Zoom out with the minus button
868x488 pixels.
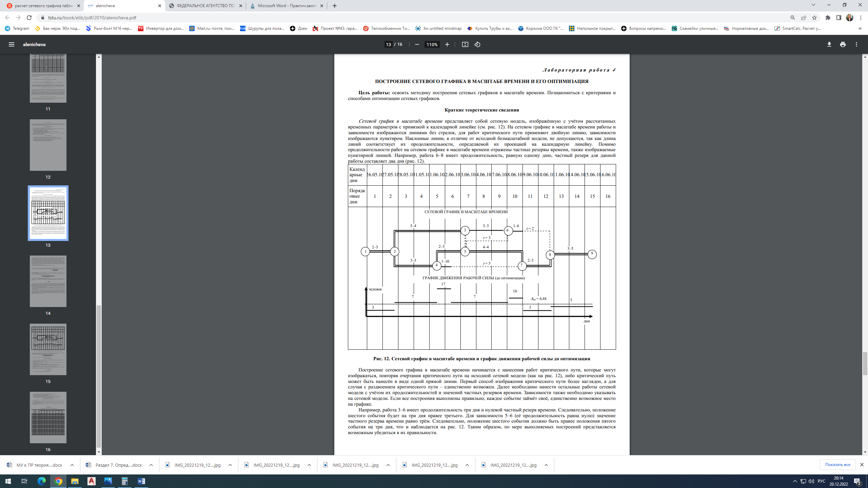417,44
